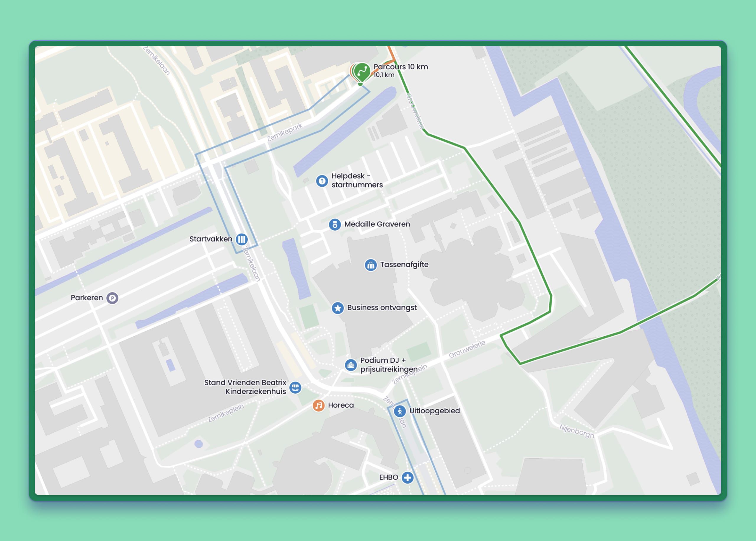Click the Stand Vrienden Beatrix Kinderziekenhuis label

coord(245,387)
